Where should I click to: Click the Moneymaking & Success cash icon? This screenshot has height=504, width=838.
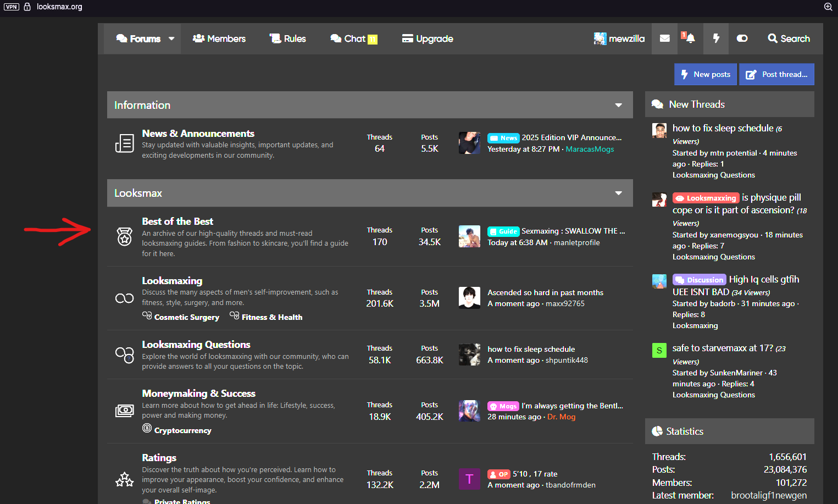point(125,410)
